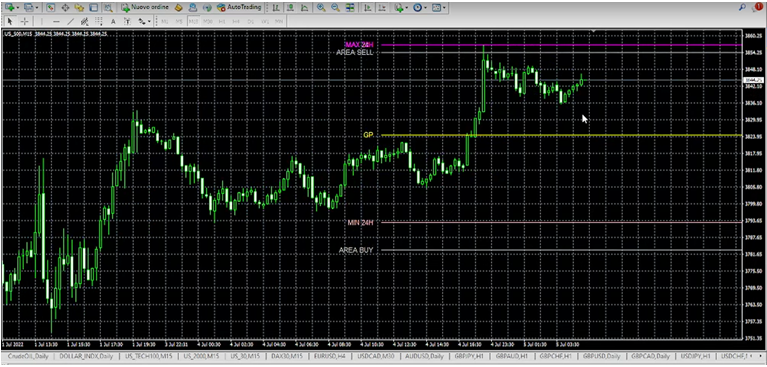Tile chart windows icon
The height and width of the screenshot is (367, 767).
pyautogui.click(x=350, y=8)
